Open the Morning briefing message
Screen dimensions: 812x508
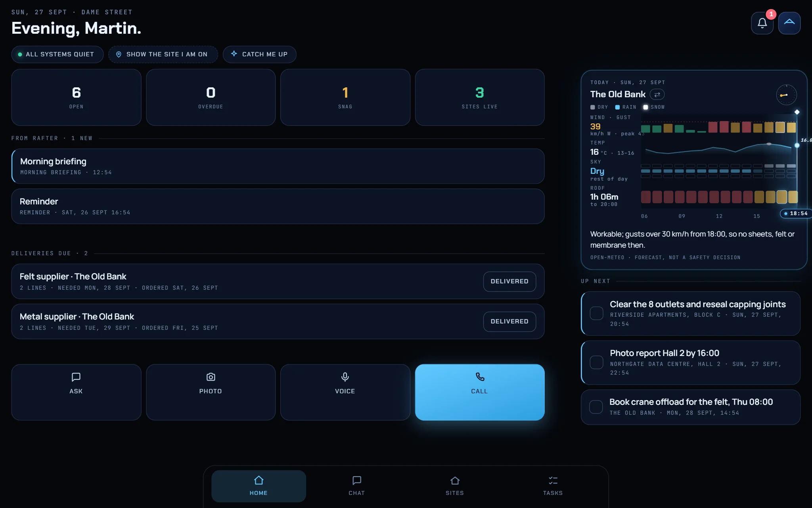click(278, 166)
